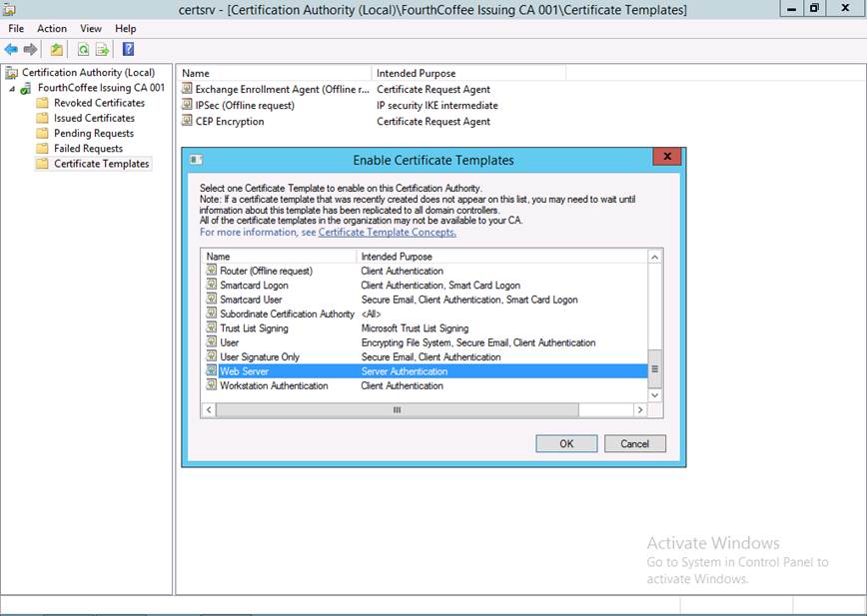This screenshot has width=867, height=616.
Task: Click the Up one level folder icon
Action: pos(57,49)
